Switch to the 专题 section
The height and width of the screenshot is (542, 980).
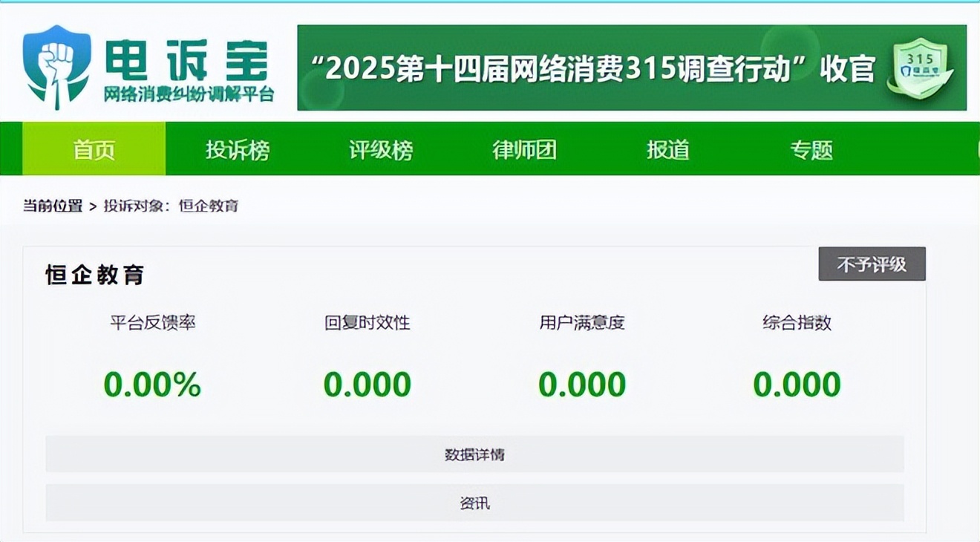(811, 149)
